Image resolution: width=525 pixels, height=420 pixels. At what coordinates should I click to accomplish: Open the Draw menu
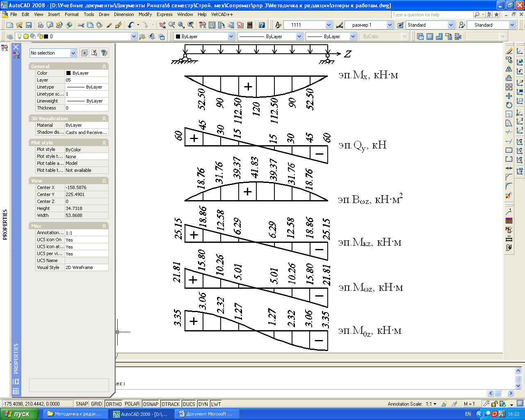104,14
